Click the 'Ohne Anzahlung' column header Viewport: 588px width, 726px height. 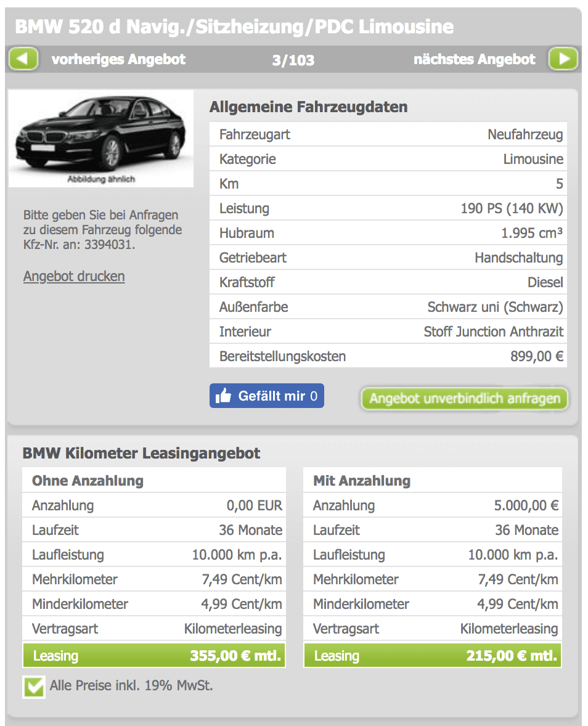point(88,481)
